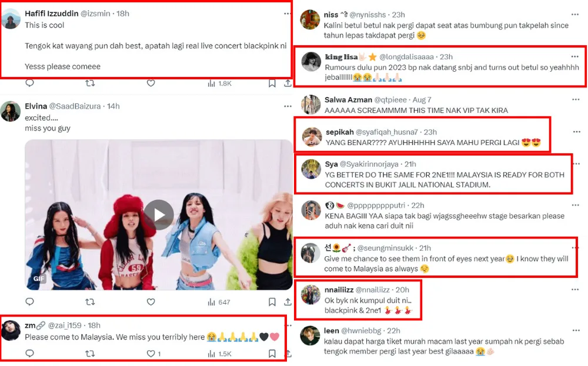Like Elvina's 'excited' tweet

[151, 302]
